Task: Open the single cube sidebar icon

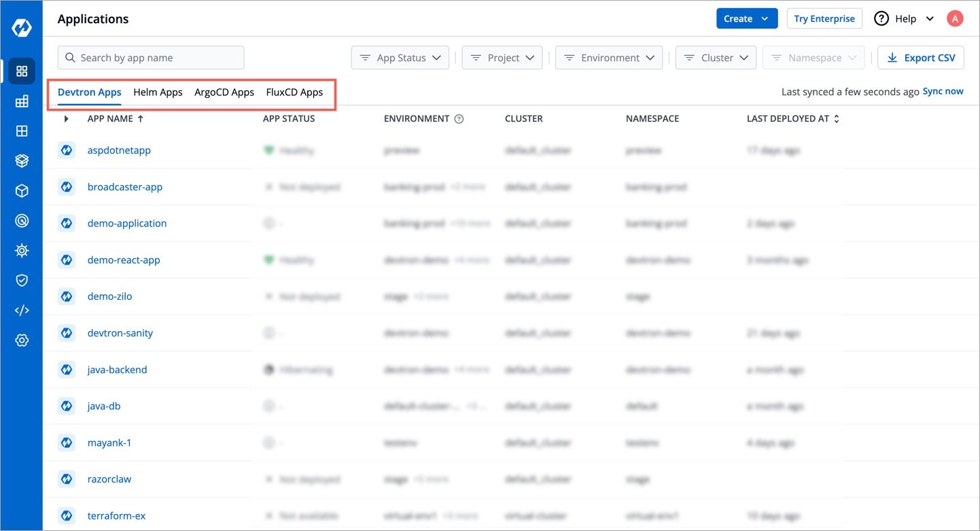Action: click(x=22, y=191)
